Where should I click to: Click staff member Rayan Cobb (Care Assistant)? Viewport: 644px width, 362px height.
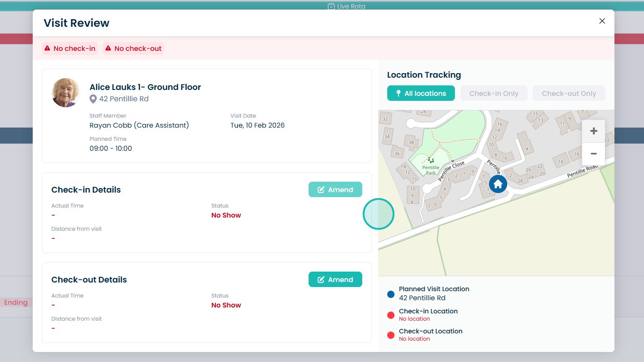139,125
